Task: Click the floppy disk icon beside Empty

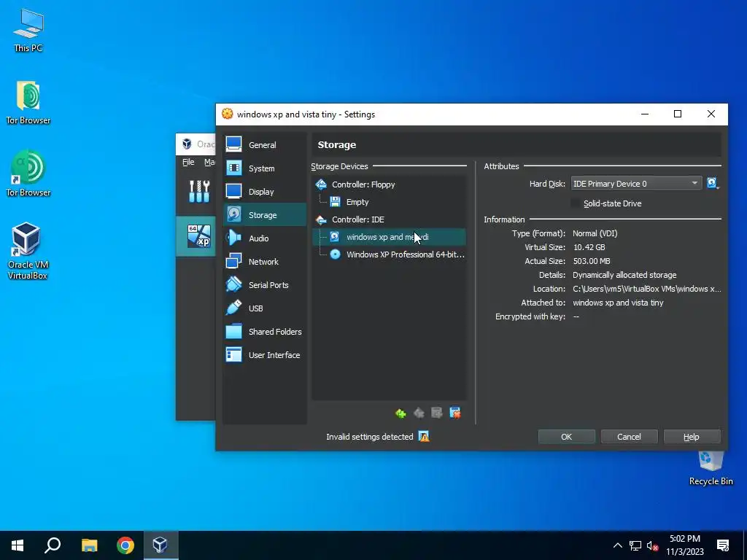Action: pyautogui.click(x=335, y=202)
